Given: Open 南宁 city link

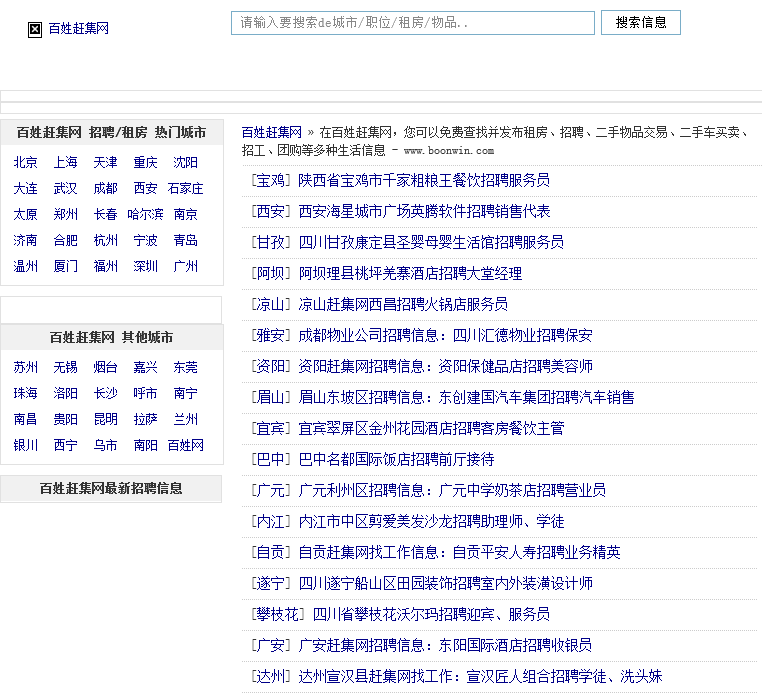Looking at the screenshot, I should pos(185,393).
